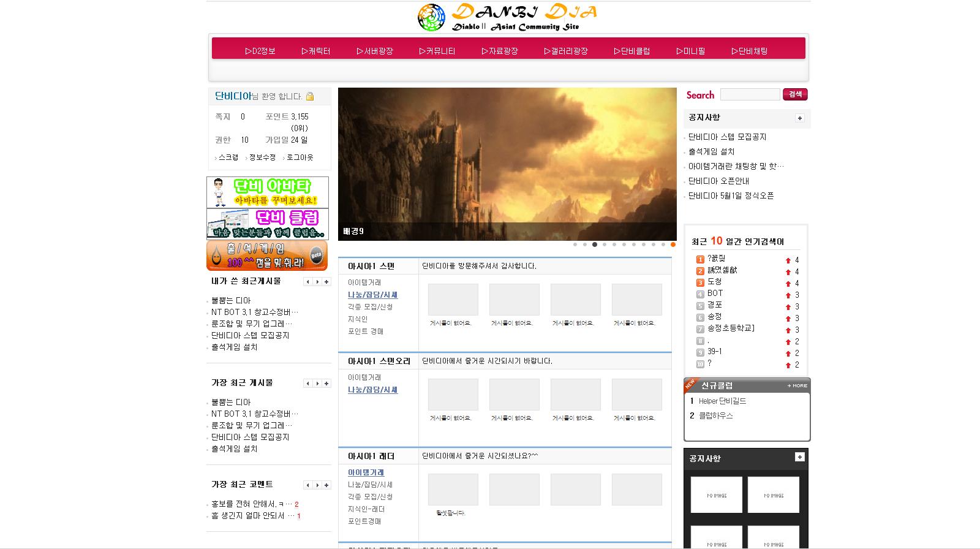Open the 갤러리광장 menu
Viewport: 980px width, 549px height.
click(566, 51)
